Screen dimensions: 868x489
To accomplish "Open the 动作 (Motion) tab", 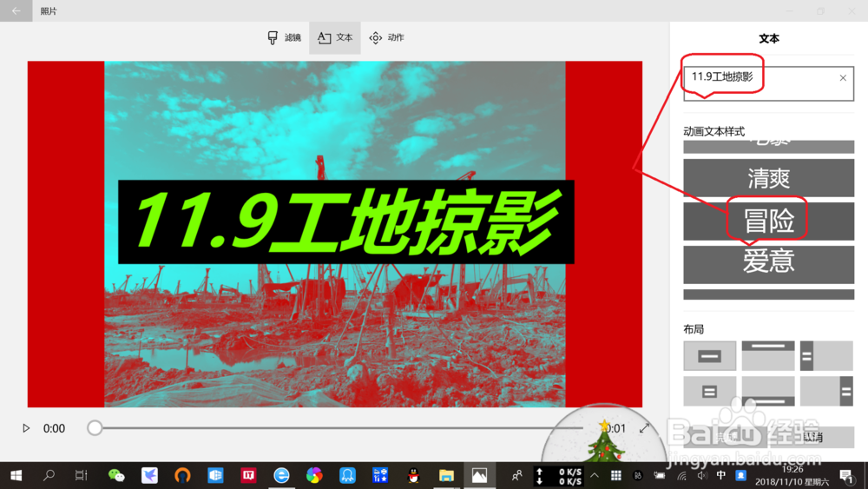I will tap(386, 37).
